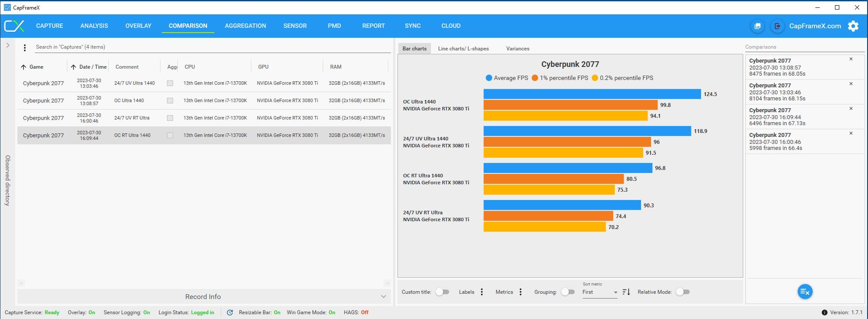
Task: Click the 70.2 percentile FPS bar
Action: click(x=544, y=227)
